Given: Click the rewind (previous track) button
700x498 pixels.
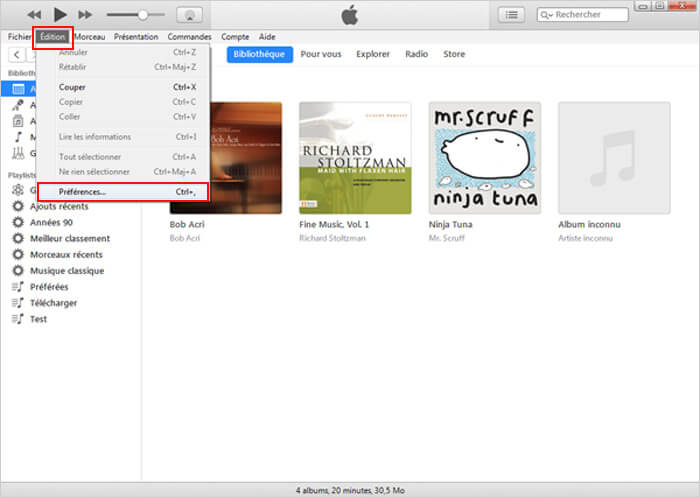Looking at the screenshot, I should coord(34,15).
